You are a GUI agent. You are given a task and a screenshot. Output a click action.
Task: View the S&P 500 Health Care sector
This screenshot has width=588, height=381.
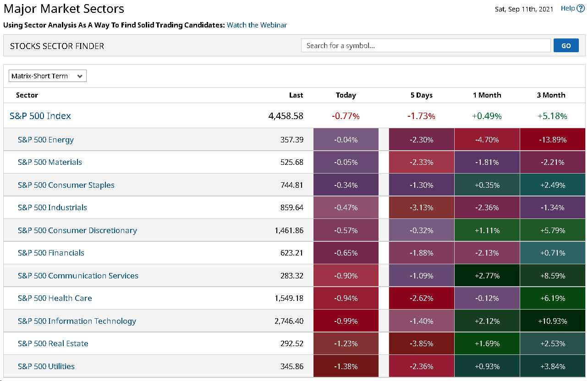pyautogui.click(x=55, y=298)
